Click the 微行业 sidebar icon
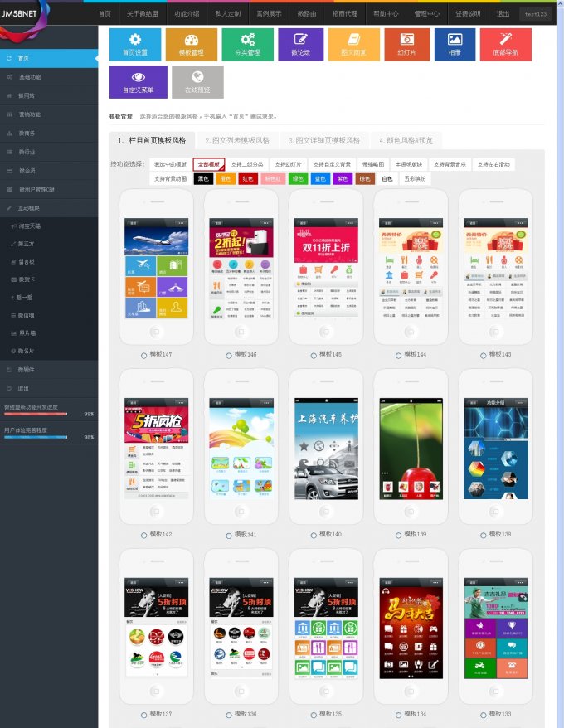 pyautogui.click(x=9, y=152)
